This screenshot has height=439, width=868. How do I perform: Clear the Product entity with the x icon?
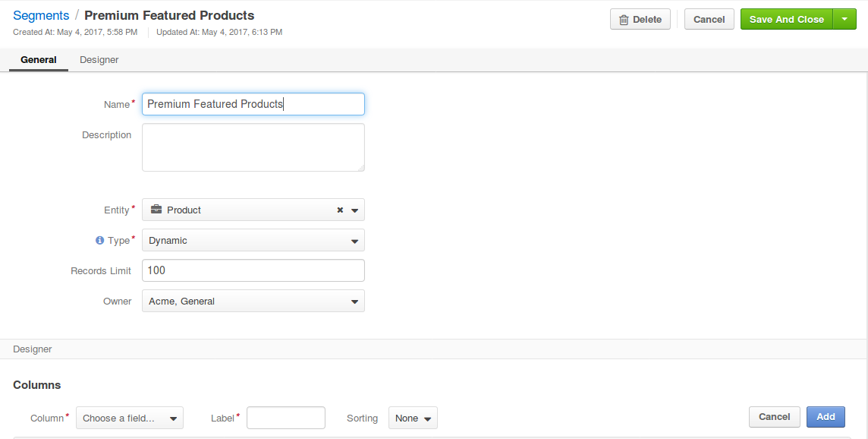tap(340, 210)
